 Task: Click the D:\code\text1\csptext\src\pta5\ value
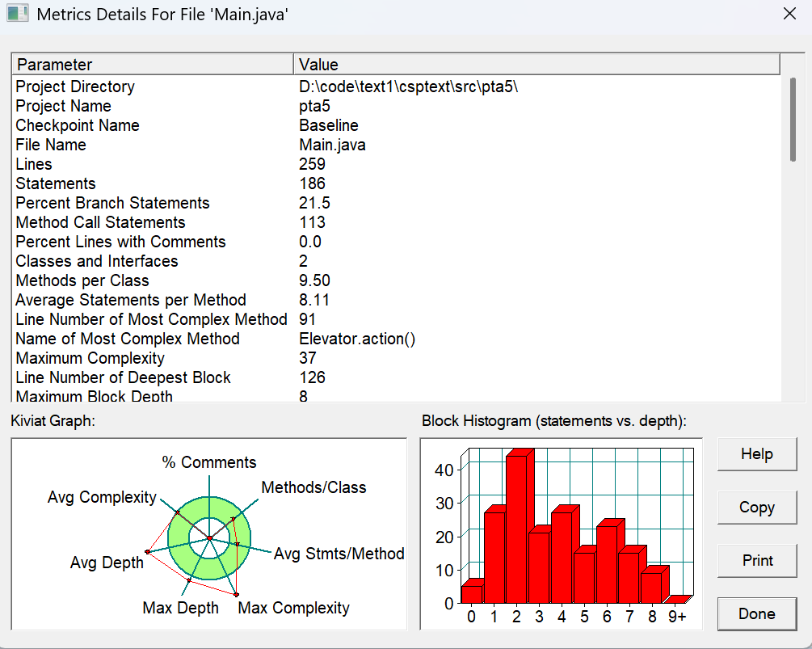click(409, 86)
